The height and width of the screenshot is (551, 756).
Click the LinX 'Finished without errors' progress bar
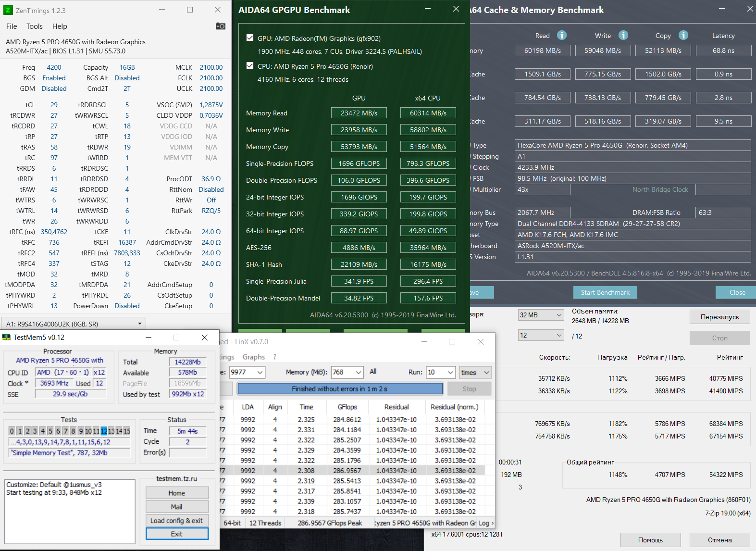[340, 388]
